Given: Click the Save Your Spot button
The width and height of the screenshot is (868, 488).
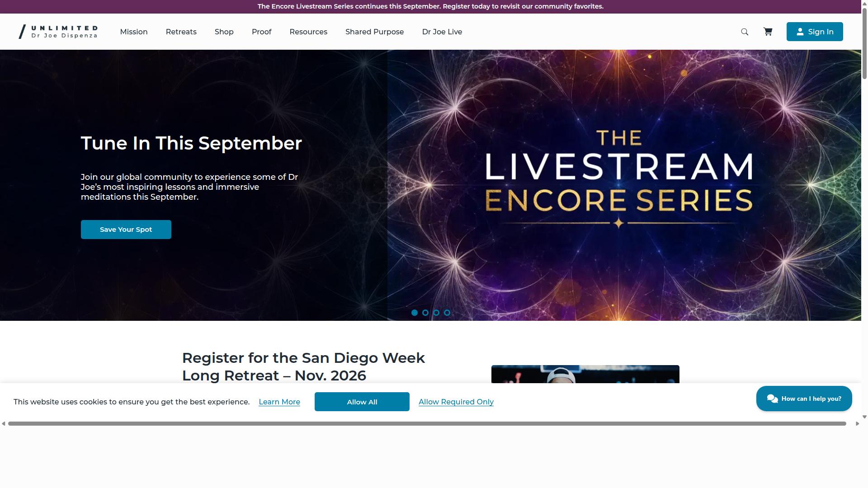Looking at the screenshot, I should tap(126, 230).
